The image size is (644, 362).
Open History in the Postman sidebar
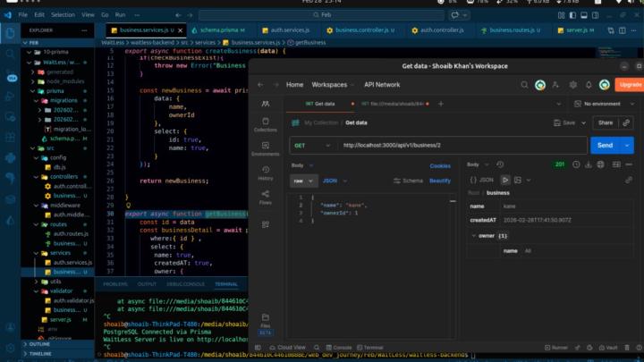(266, 173)
